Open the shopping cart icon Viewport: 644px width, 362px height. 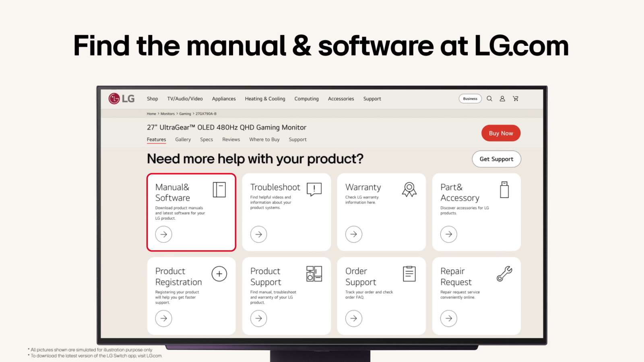515,99
